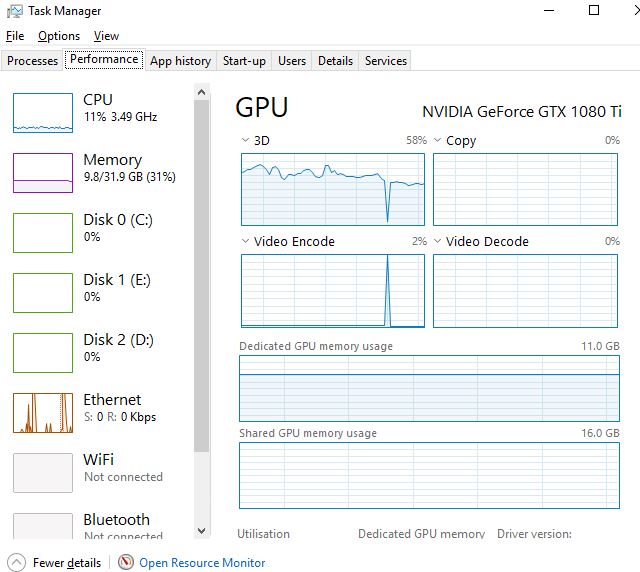640x572 pixels.
Task: Open the Copy engine dropdown chevron
Action: 437,140
